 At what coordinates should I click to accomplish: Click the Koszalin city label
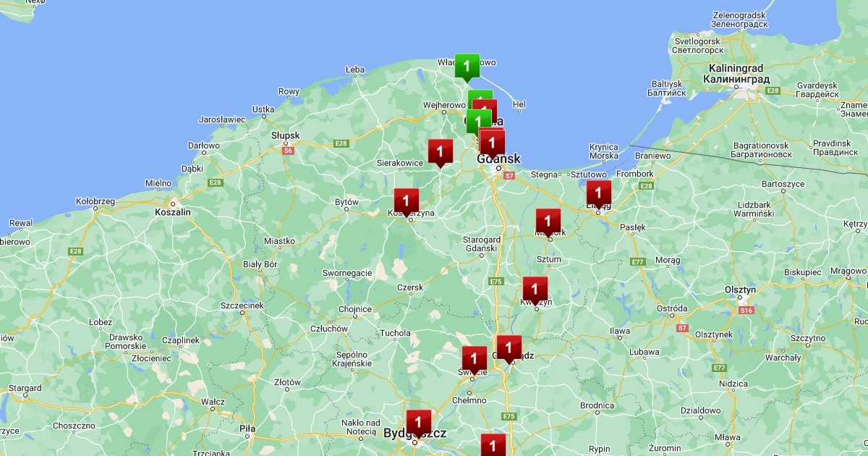(172, 212)
